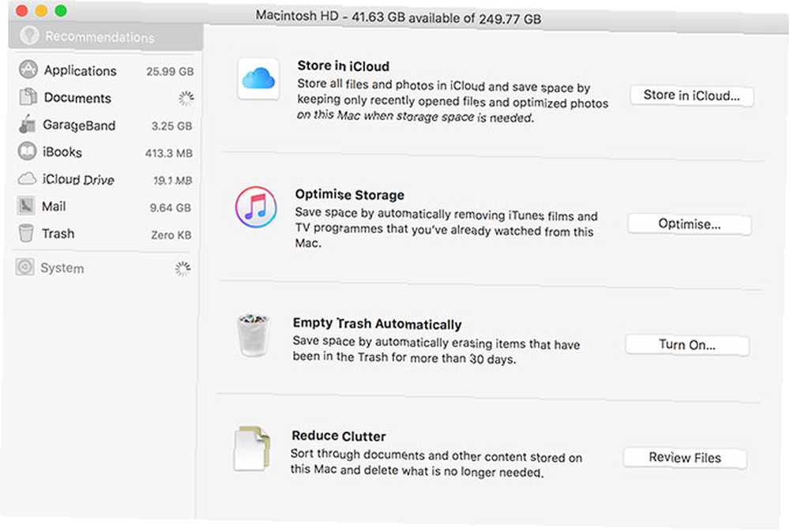790x532 pixels.
Task: Click the green zoom window button
Action: [61, 10]
